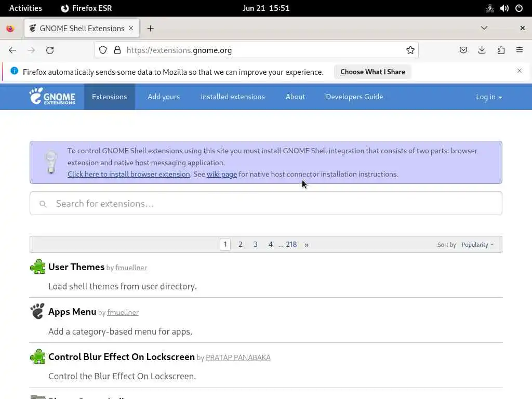Image resolution: width=532 pixels, height=399 pixels.
Task: Close the Firefox window
Action: pos(523,28)
